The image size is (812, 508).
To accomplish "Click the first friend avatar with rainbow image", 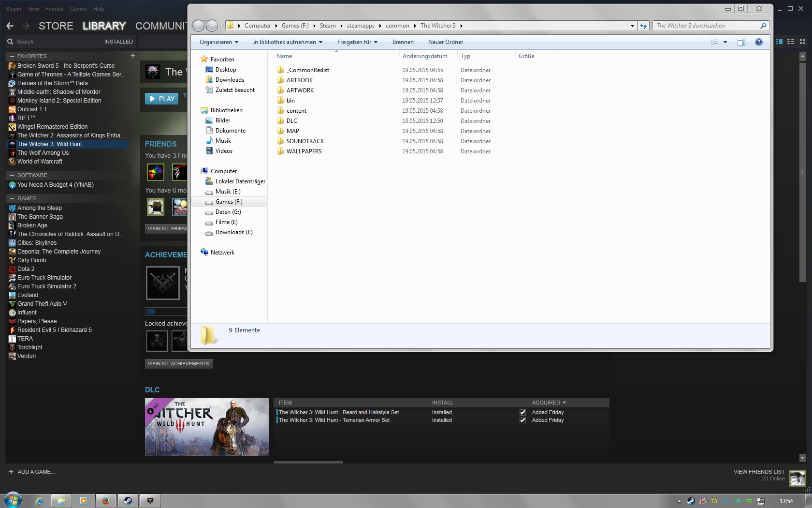I will click(156, 172).
